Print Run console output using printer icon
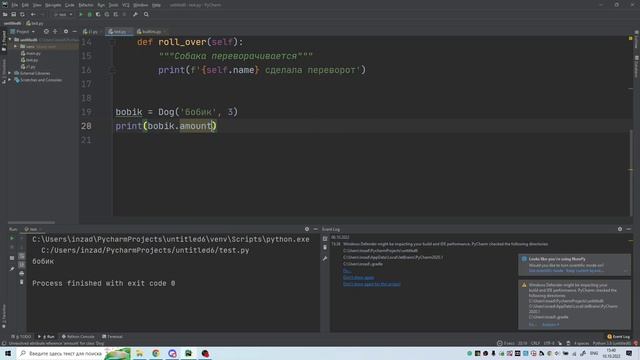Image resolution: width=640 pixels, height=360 pixels. [x=22, y=273]
